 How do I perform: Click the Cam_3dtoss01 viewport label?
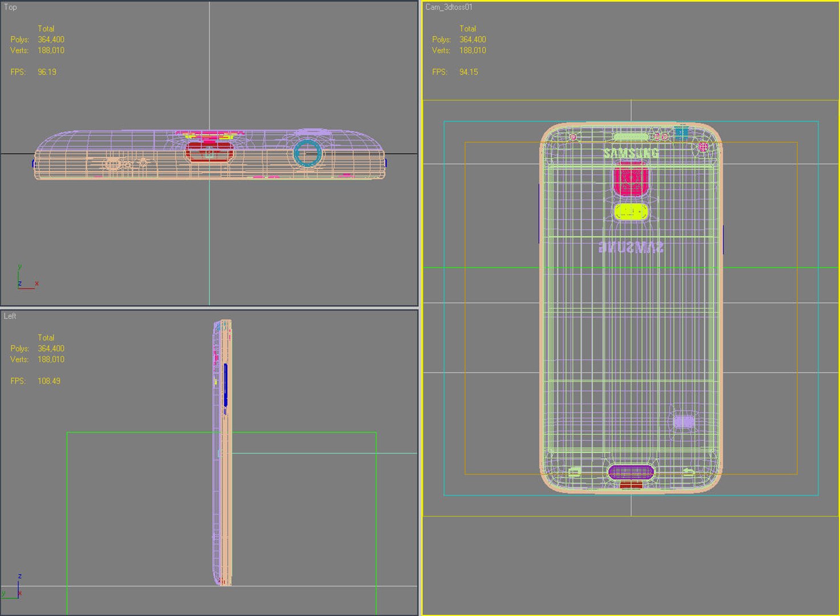pyautogui.click(x=449, y=7)
